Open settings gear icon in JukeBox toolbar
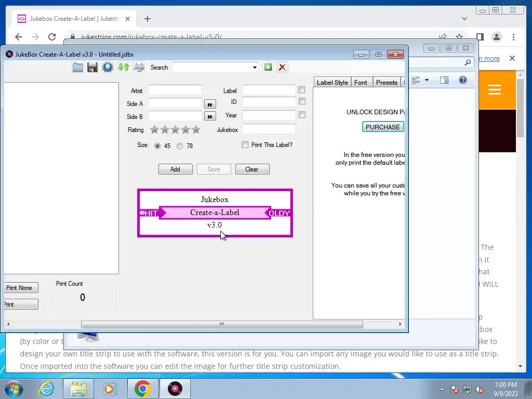532x399 pixels. [108, 67]
